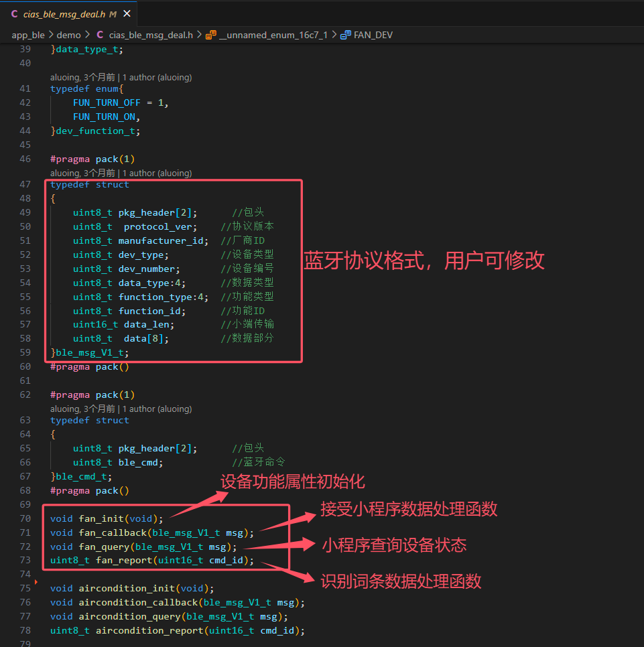This screenshot has height=647, width=644.
Task: Click '#pragma pack()' on line 60
Action: coord(90,366)
